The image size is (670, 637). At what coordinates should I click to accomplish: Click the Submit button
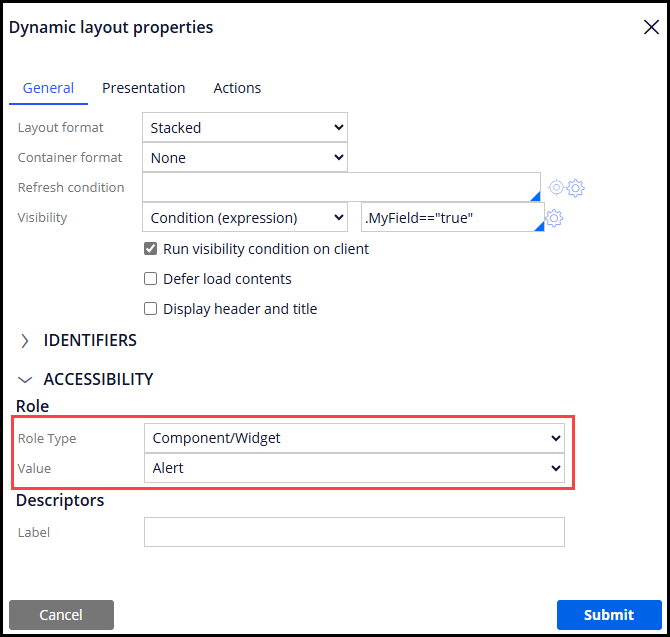point(609,615)
